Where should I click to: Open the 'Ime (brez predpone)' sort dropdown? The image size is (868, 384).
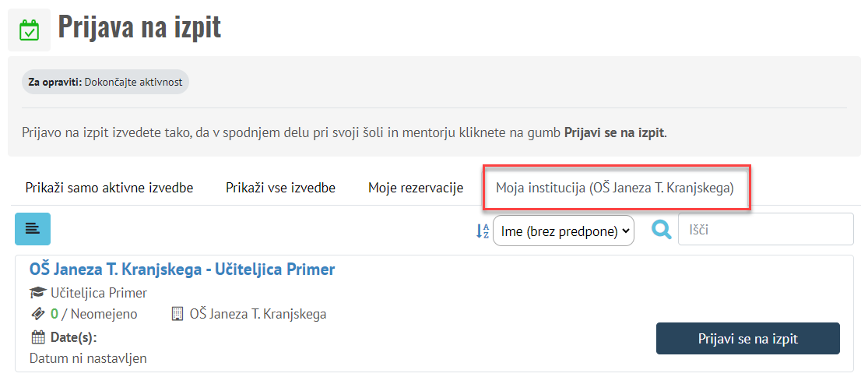[564, 231]
